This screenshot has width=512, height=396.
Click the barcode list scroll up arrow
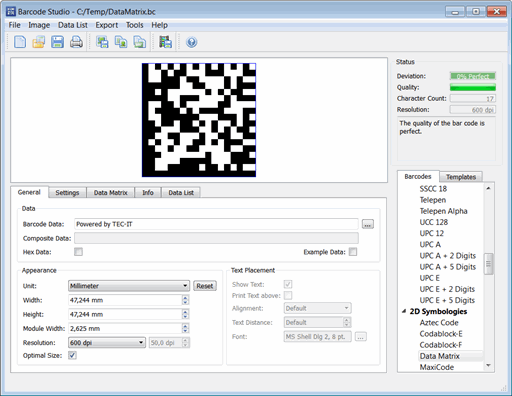(x=489, y=188)
